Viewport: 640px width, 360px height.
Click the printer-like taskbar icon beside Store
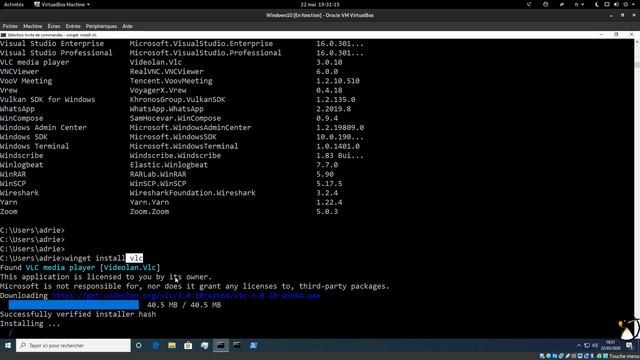[x=204, y=345]
